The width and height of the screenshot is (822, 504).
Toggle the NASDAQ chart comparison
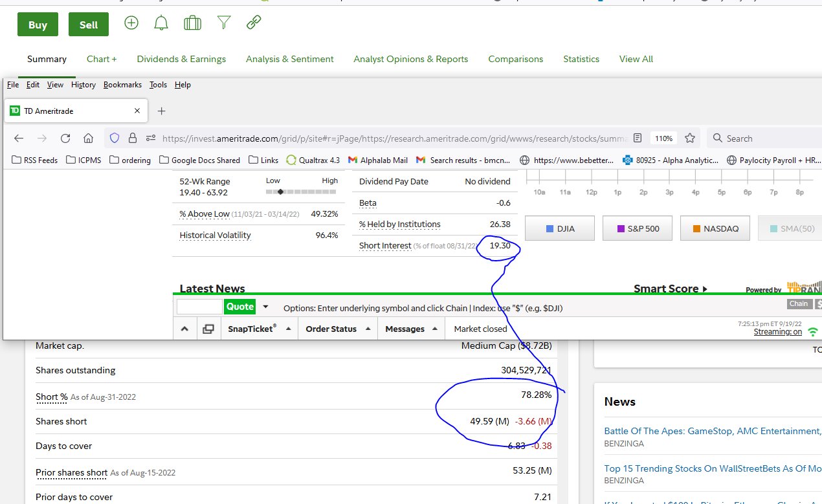[x=715, y=228]
